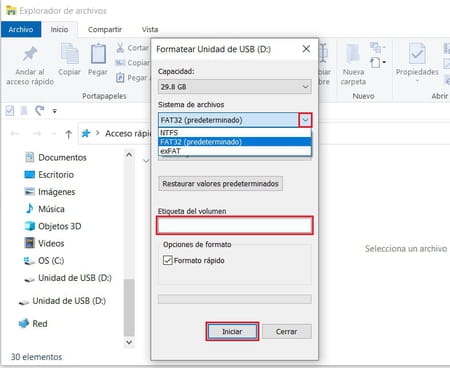This screenshot has width=450, height=368.
Task: Click the up arrow navigation button
Action: 68,134
